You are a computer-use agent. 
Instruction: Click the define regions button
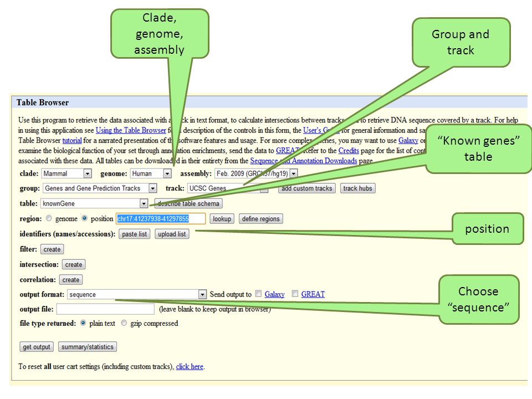260,219
